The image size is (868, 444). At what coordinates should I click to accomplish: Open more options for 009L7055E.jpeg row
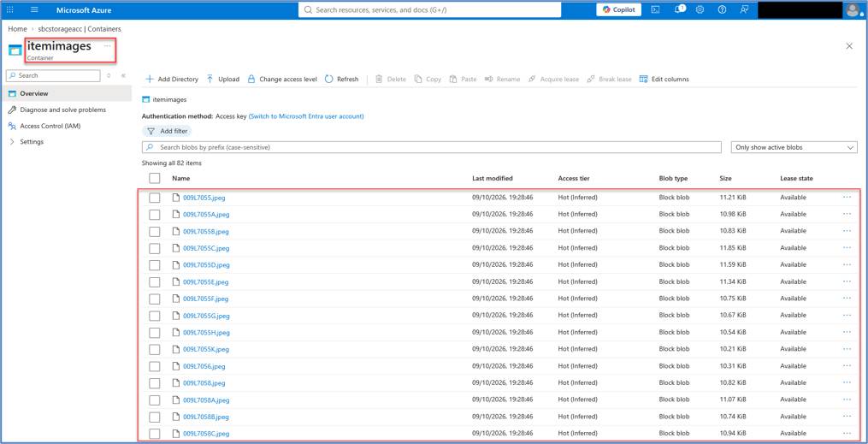(x=847, y=281)
